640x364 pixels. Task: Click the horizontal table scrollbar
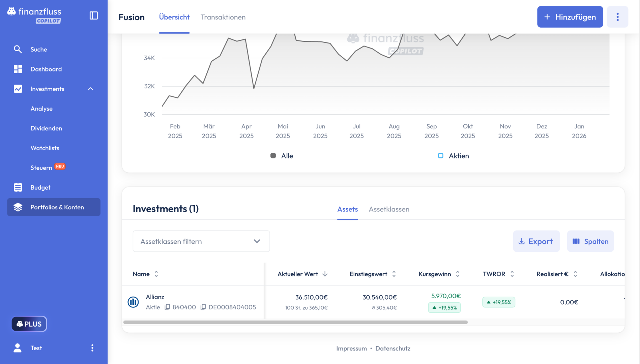coord(295,322)
